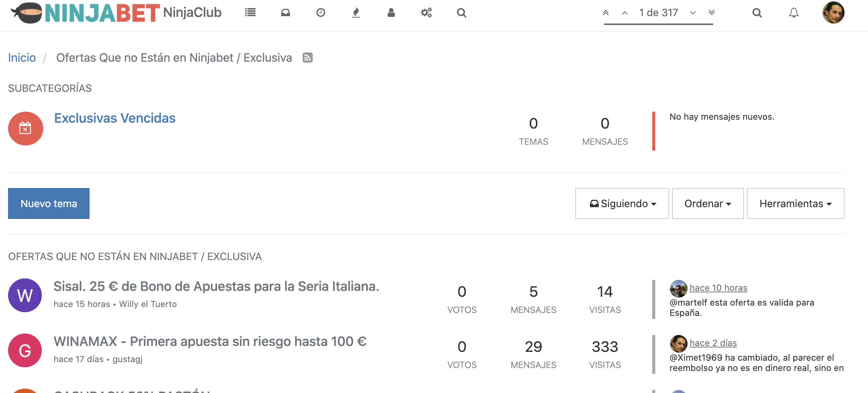
Task: Open the Exclusivas Vencidas subcategory
Action: point(115,118)
